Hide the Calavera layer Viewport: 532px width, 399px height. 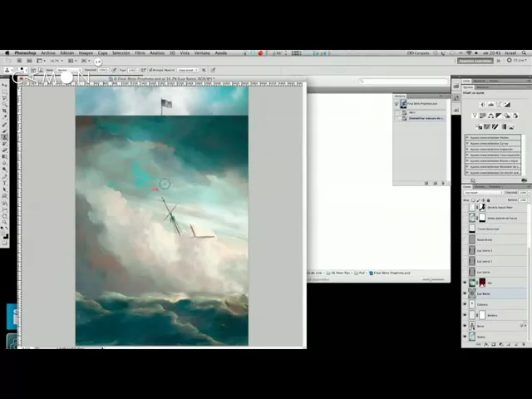(465, 304)
